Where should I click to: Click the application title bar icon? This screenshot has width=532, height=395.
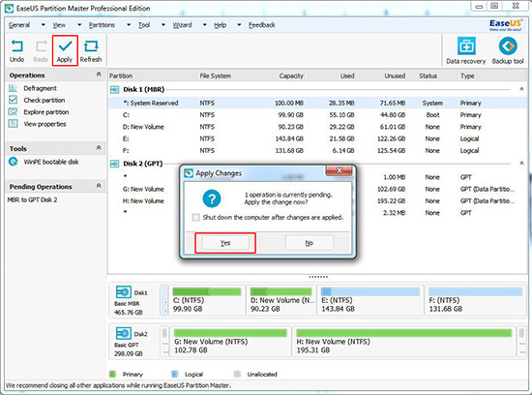point(9,8)
